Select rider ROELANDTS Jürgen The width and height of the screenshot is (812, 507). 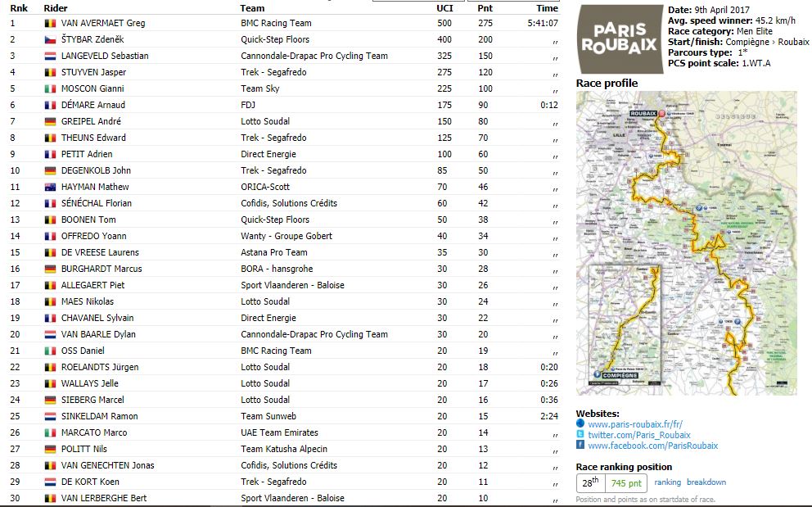coord(100,367)
